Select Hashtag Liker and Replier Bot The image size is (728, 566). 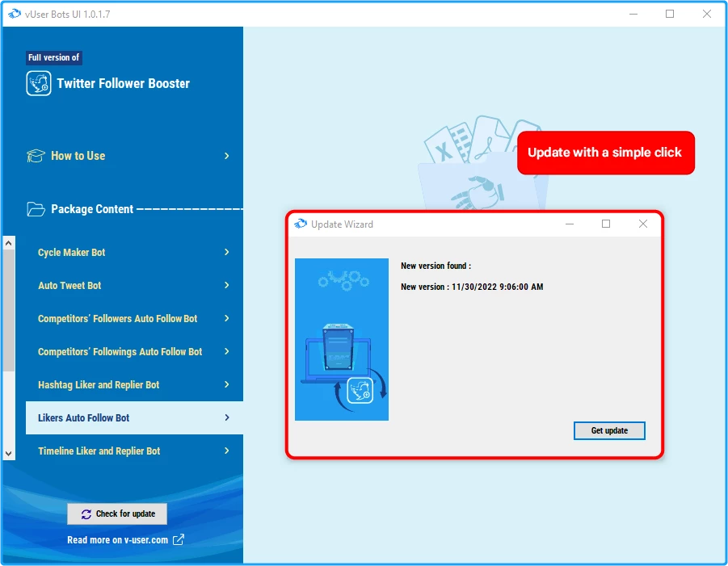[134, 384]
